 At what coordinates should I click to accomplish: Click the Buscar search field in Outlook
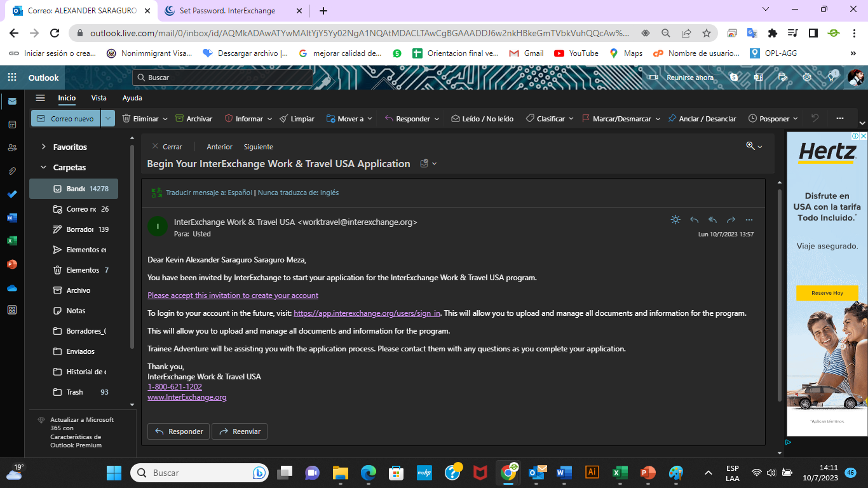click(x=222, y=78)
